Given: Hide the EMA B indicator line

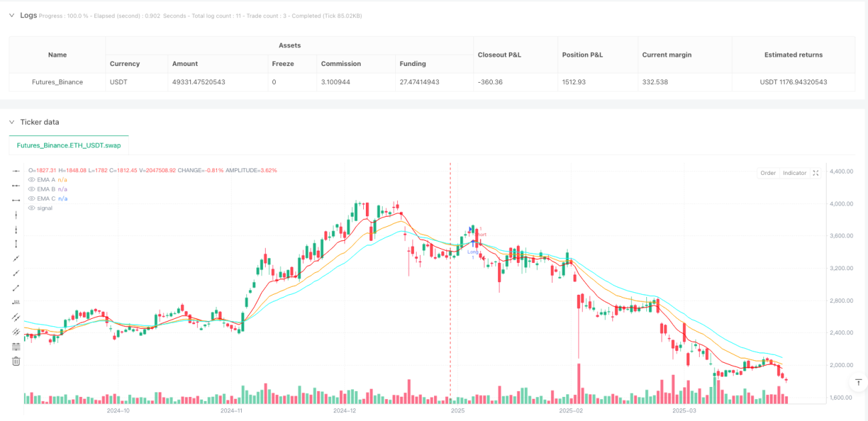Looking at the screenshot, I should [x=31, y=189].
